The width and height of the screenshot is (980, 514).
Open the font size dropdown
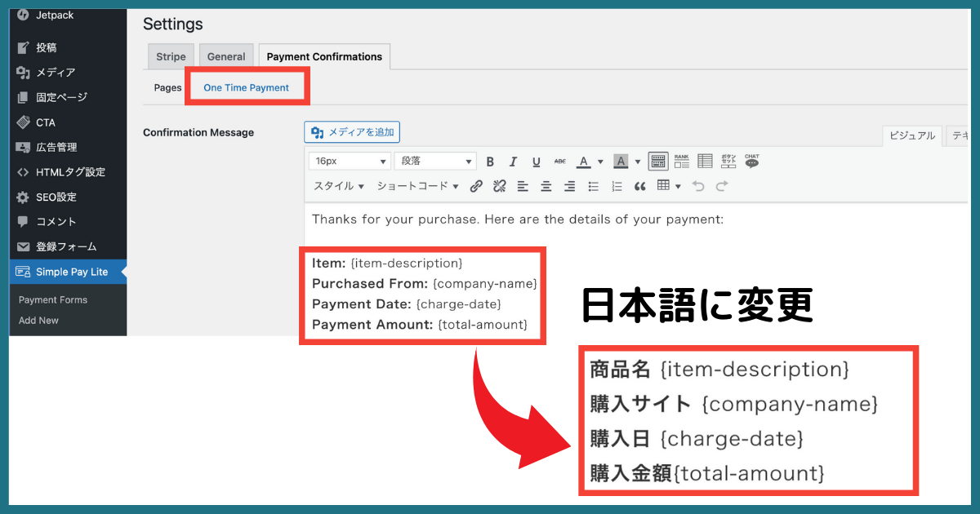tap(349, 161)
